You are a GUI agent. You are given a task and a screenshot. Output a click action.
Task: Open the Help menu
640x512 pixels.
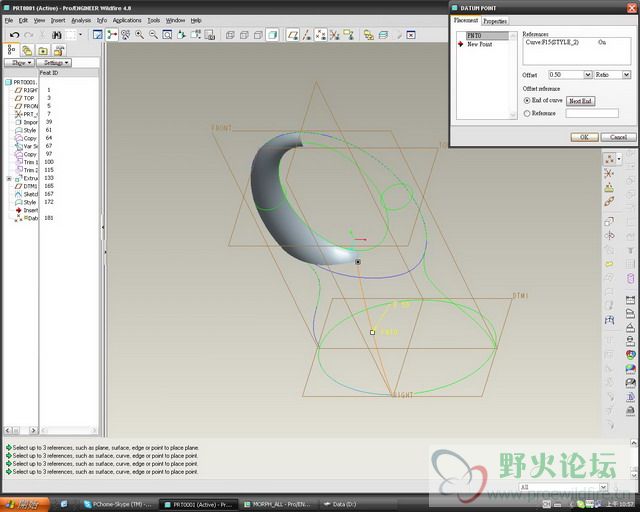pyautogui.click(x=196, y=20)
